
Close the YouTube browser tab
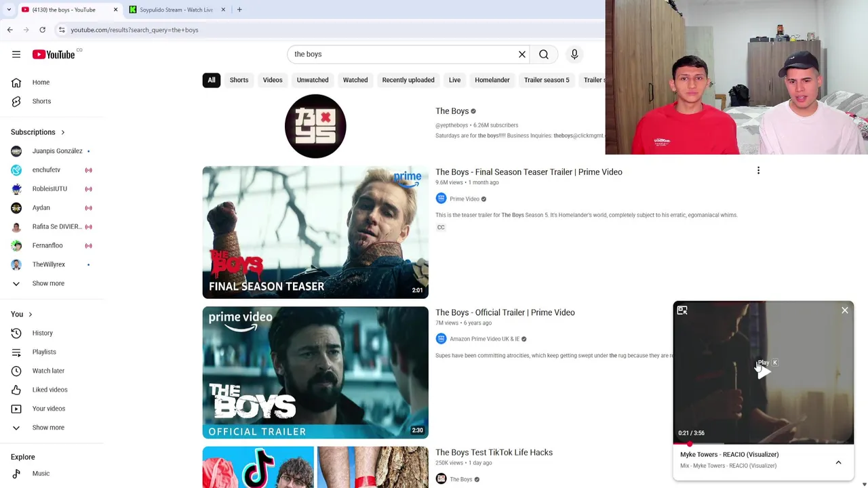[x=115, y=9]
